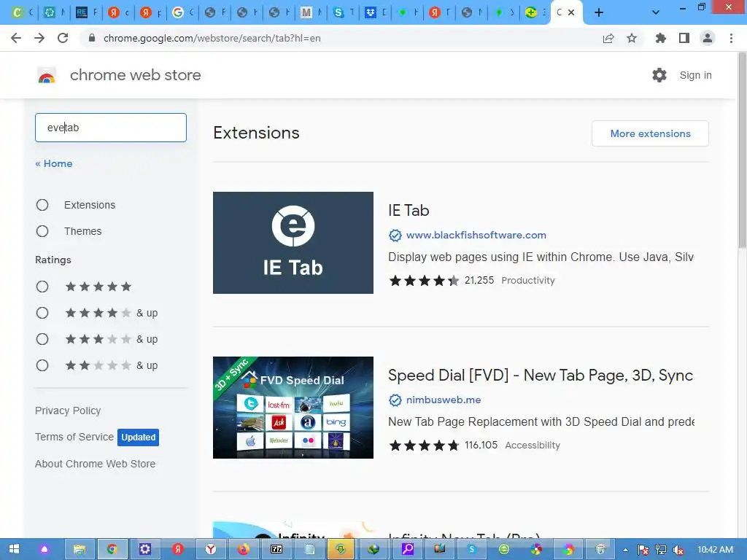Switch to the Google tab

[x=182, y=13]
